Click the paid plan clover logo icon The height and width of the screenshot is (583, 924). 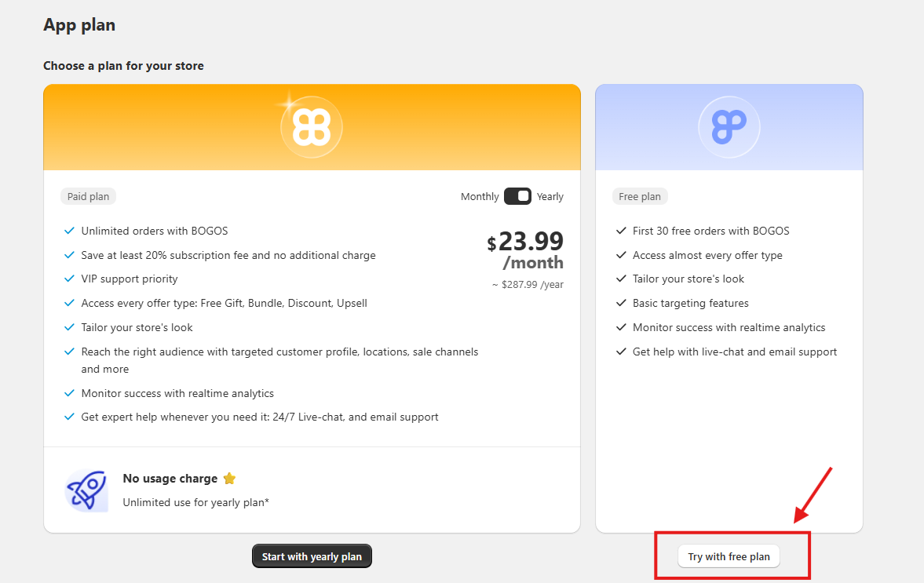(312, 127)
